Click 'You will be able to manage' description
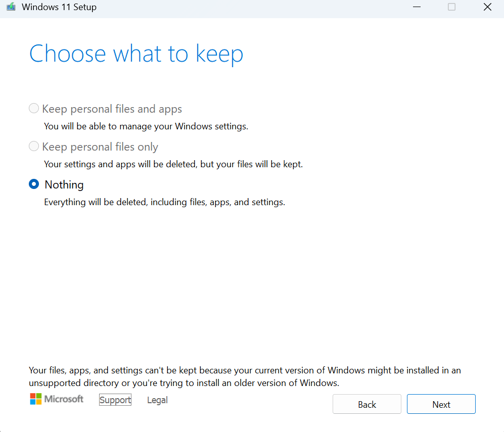This screenshot has height=432, width=504. pyautogui.click(x=146, y=126)
